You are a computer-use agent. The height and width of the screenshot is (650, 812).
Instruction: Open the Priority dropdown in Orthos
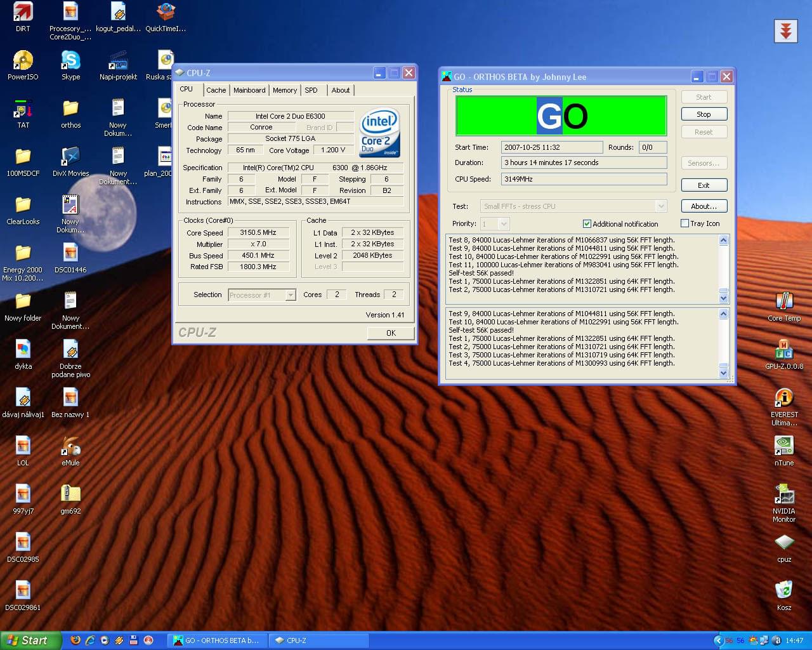click(x=504, y=223)
